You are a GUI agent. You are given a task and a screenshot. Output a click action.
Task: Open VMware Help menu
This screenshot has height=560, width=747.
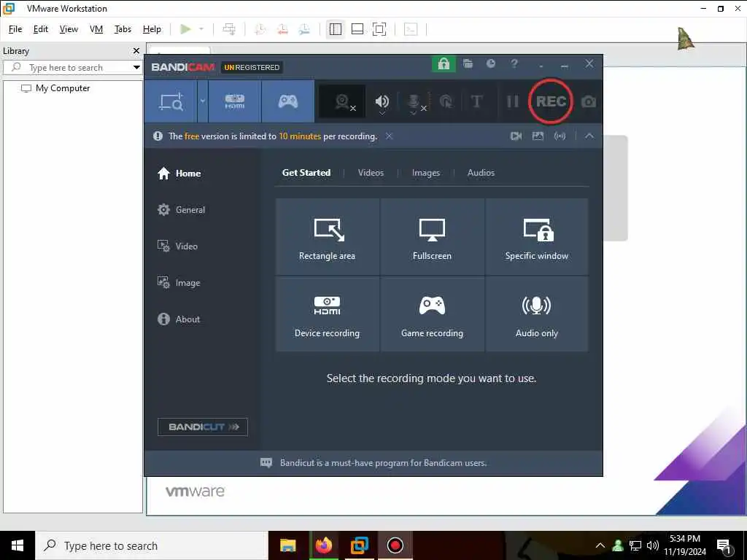click(x=152, y=29)
